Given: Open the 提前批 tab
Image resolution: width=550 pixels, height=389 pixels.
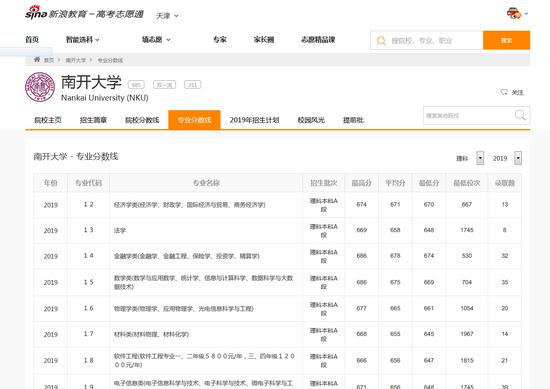Looking at the screenshot, I should click(353, 120).
